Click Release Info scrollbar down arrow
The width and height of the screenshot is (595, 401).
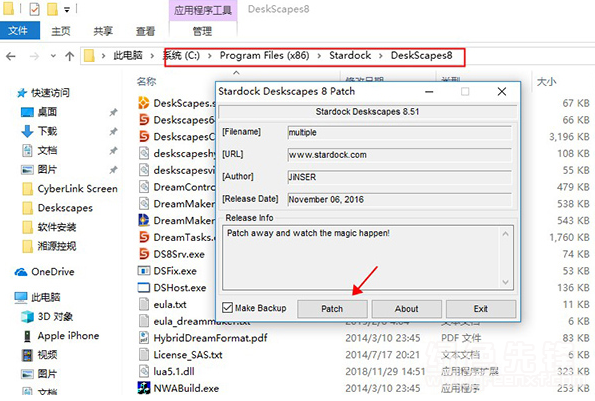(x=505, y=282)
